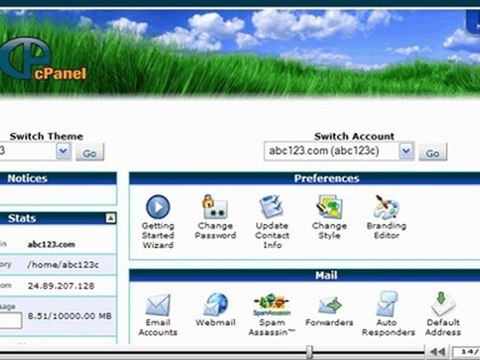Viewport: 480px width, 360px height.
Task: Click the 24.89.207.128 IP address
Action: [61, 286]
